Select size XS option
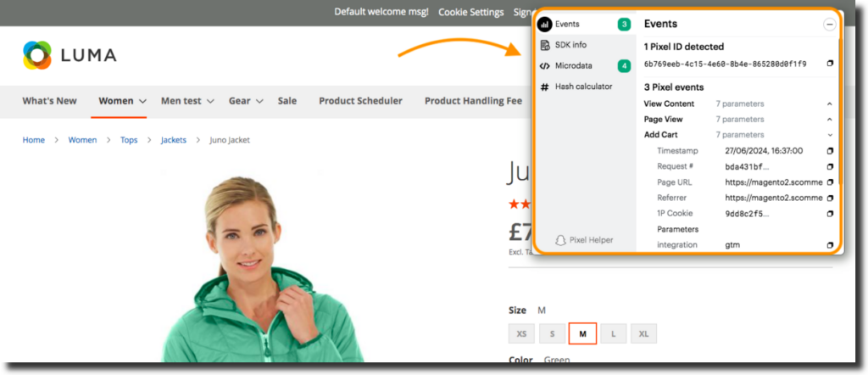The image size is (868, 375). point(521,334)
